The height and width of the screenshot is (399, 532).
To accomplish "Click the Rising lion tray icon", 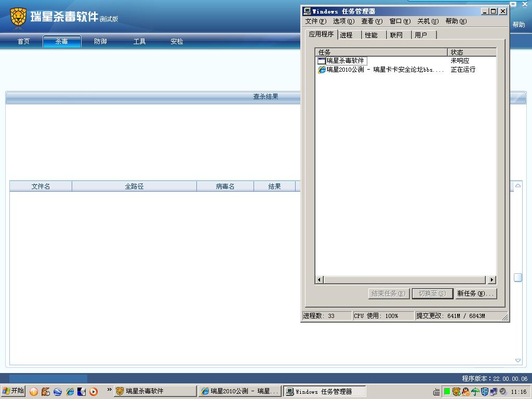I will coord(456,392).
